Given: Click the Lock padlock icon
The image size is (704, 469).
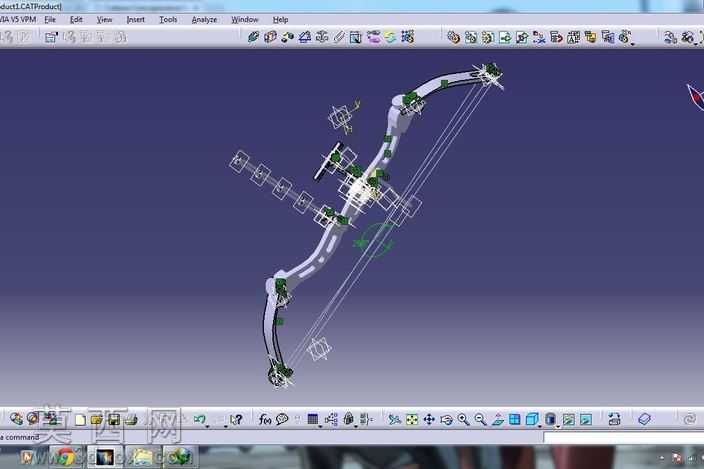Looking at the screenshot, I should (x=348, y=419).
